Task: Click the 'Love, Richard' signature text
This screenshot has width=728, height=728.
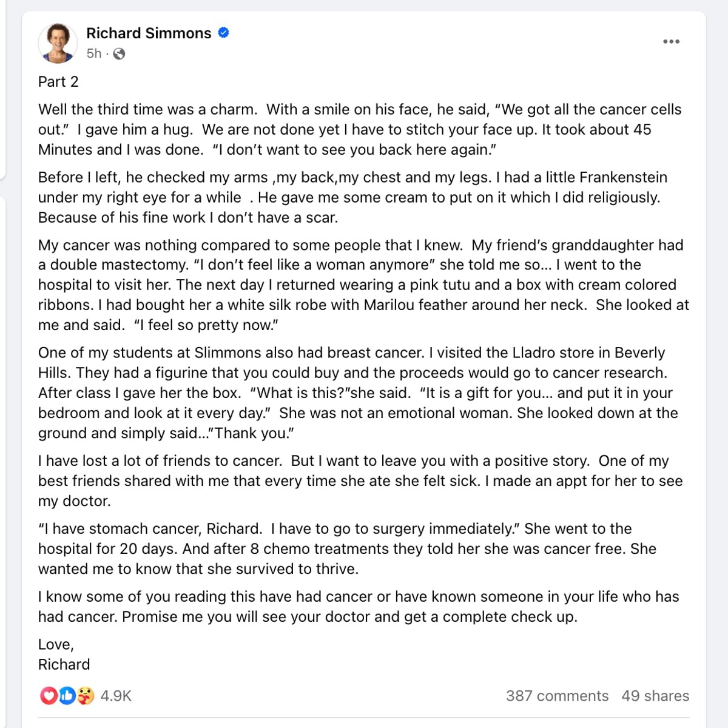Action: (64, 654)
